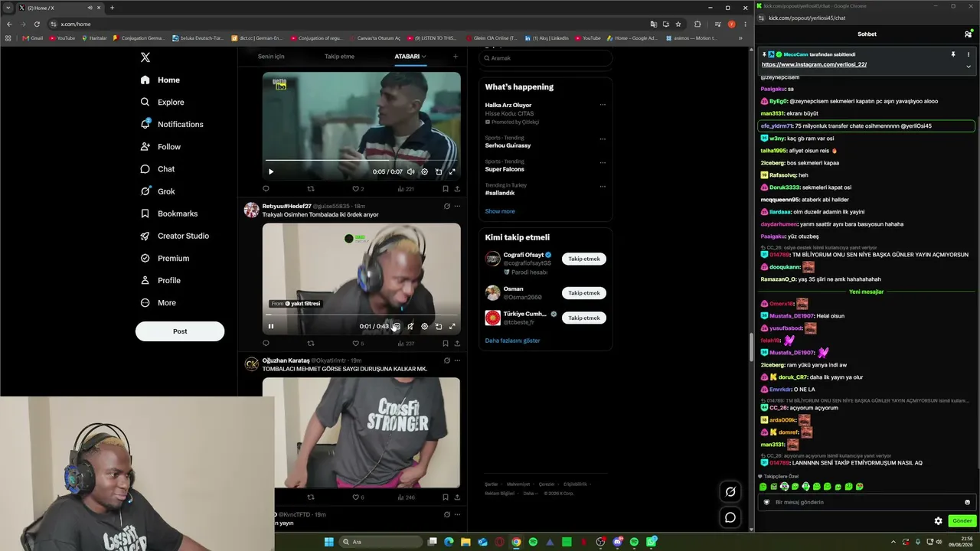This screenshot has height=551, width=980.
Task: Unpin the pinned MecoCann message
Action: coord(953,54)
